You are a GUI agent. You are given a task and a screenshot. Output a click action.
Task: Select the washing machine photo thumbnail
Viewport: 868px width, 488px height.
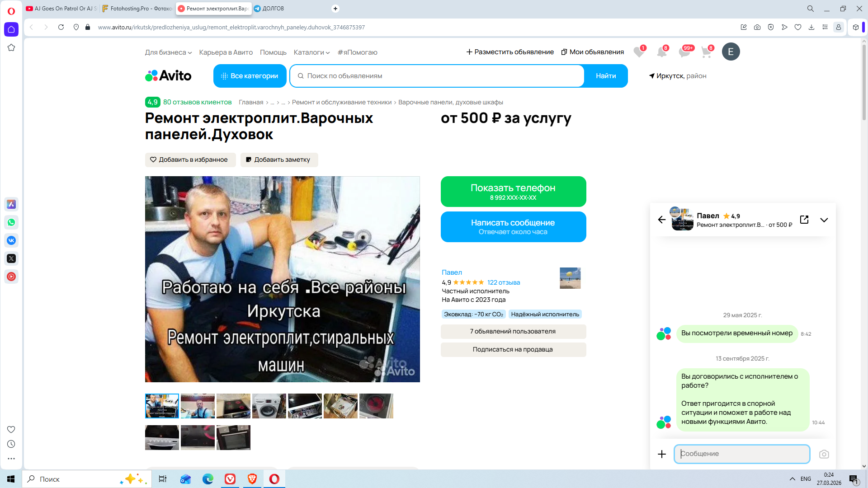(x=269, y=406)
